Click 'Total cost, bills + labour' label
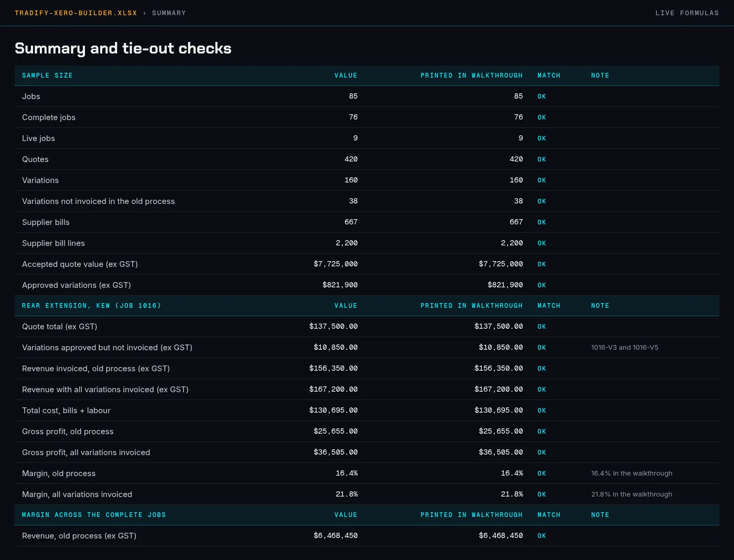The image size is (734, 560). pos(66,411)
